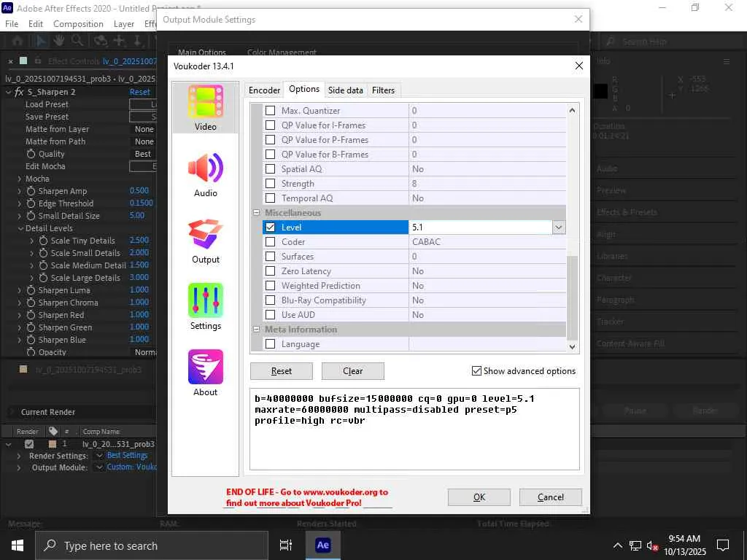Click the Sharpen Blue stopwatch icon

click(31, 340)
